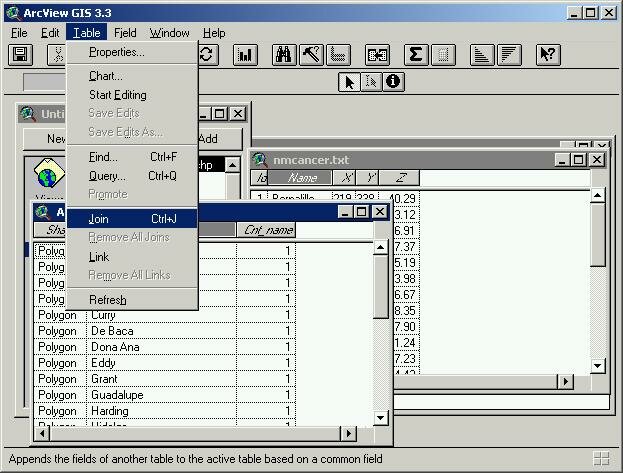Select the Pointer arrow tool
Image resolution: width=623 pixels, height=473 pixels.
pos(349,82)
